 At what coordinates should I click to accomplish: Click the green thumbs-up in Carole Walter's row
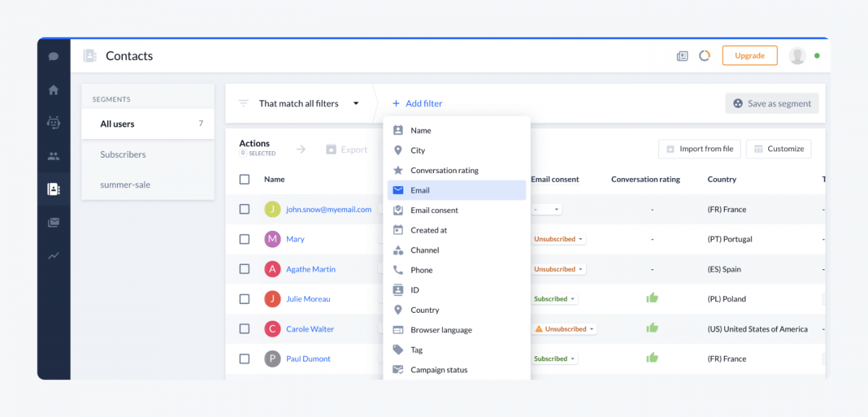652,327
